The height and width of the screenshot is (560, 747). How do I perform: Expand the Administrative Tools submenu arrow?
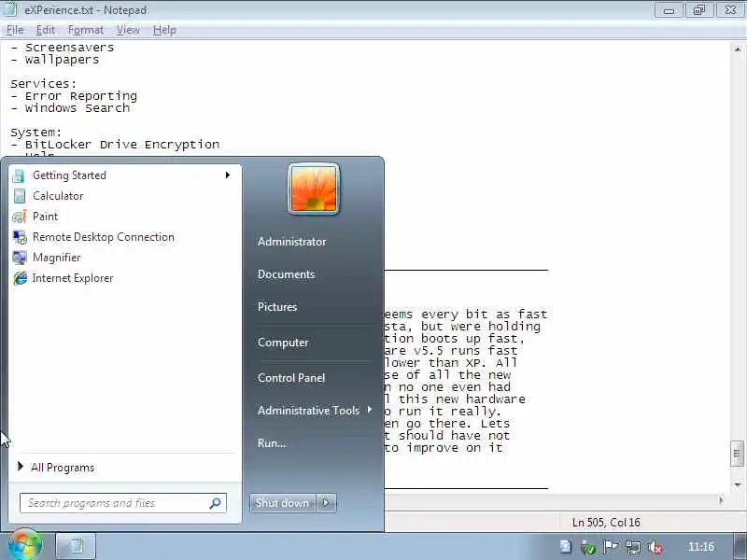point(370,410)
